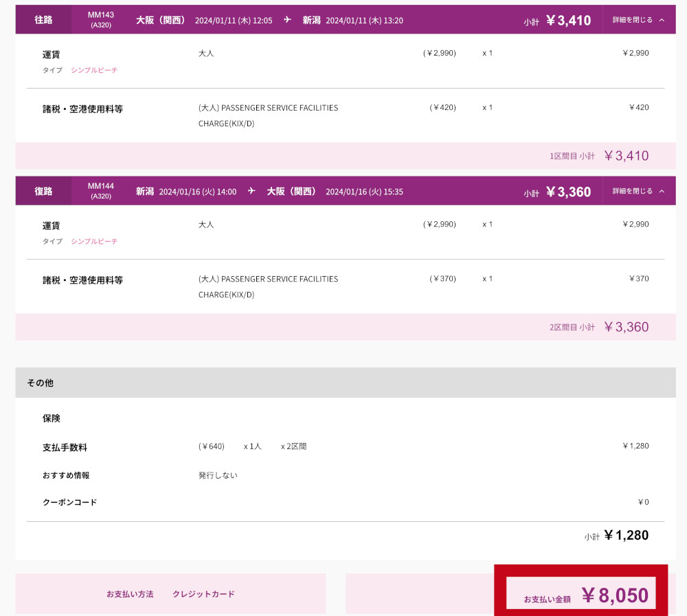The width and height of the screenshot is (687, 616).
Task: Select the 復路 label tab
Action: pos(43,191)
